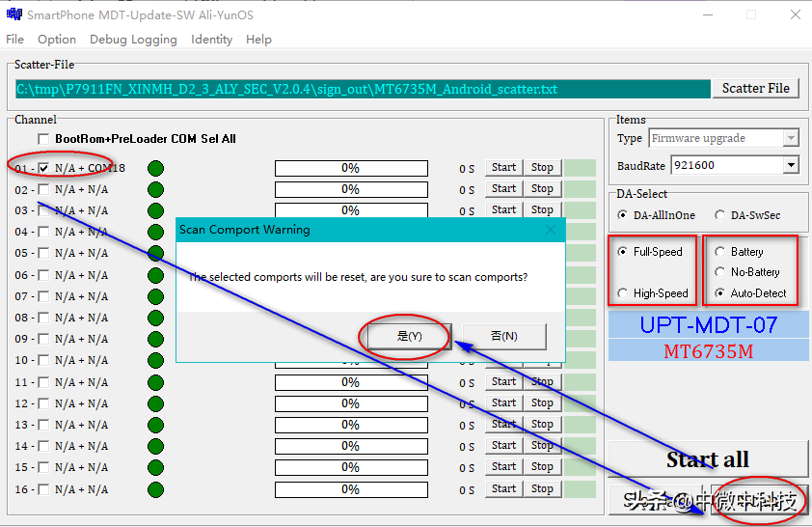Click the green status indicator for channel 13
The image size is (812, 527).
tap(155, 425)
